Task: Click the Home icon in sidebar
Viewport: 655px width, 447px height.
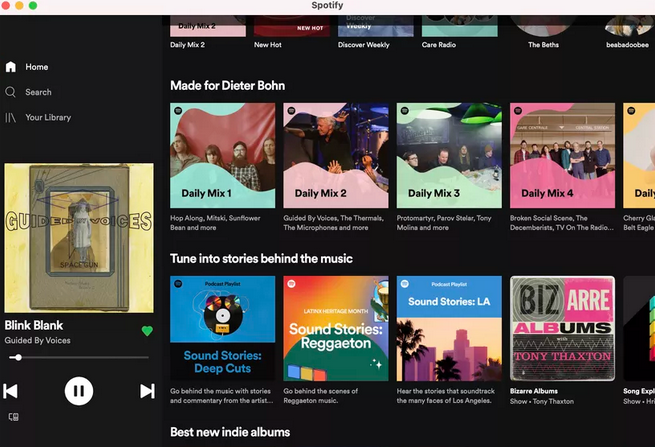Action: pyautogui.click(x=11, y=67)
